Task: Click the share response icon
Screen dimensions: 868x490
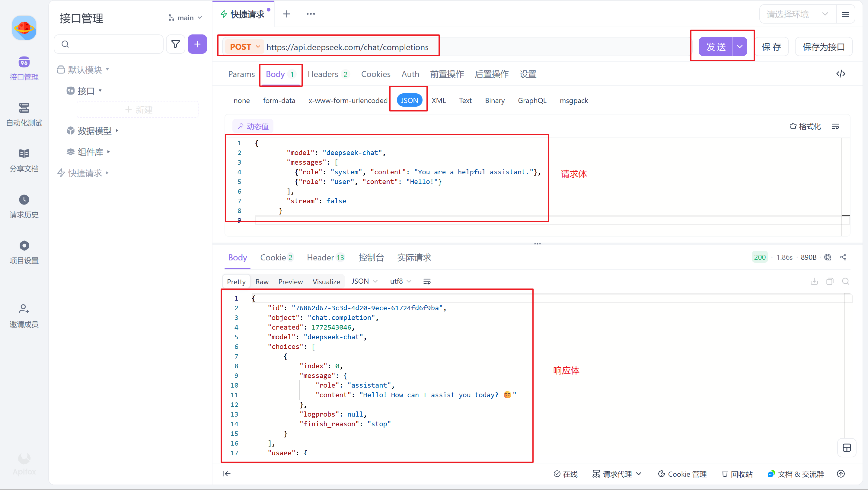Action: (843, 257)
